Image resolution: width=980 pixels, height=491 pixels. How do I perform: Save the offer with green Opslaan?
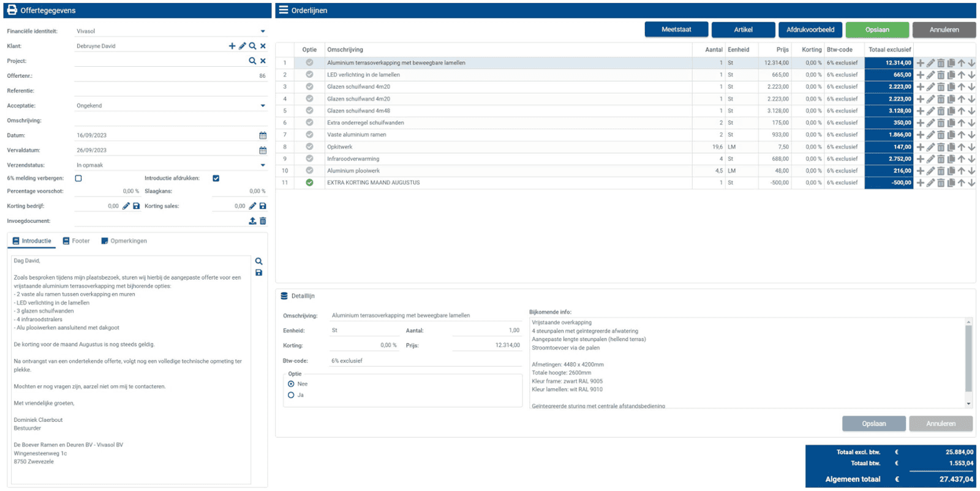coord(877,29)
